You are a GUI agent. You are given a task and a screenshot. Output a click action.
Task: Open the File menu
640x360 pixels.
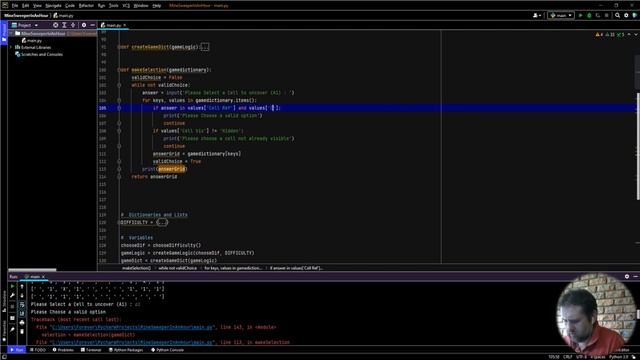tap(15, 6)
